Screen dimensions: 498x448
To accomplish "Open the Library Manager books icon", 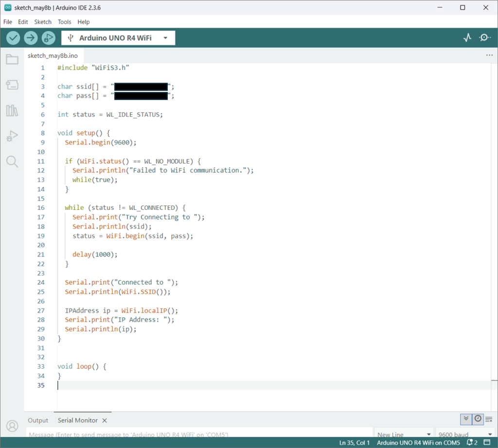I will (x=12, y=111).
